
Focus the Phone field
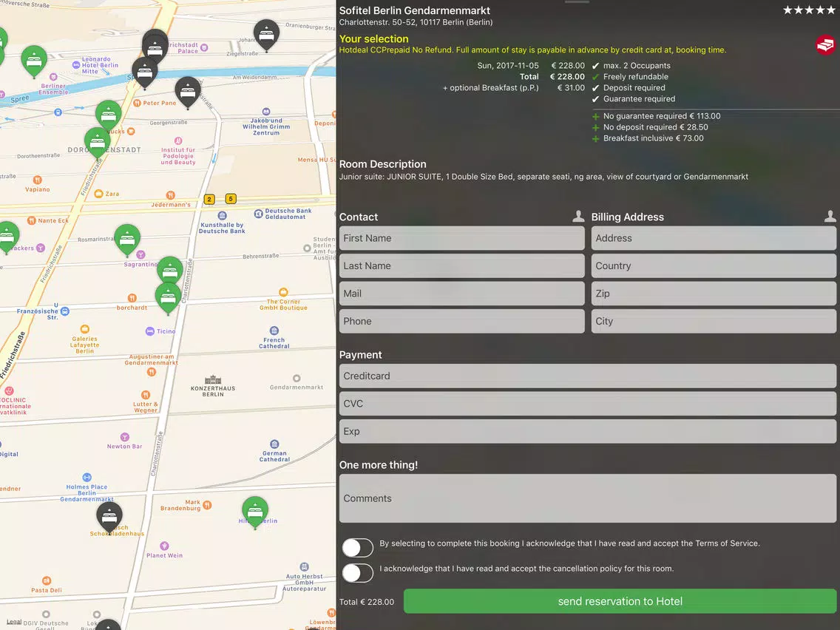[x=462, y=321]
